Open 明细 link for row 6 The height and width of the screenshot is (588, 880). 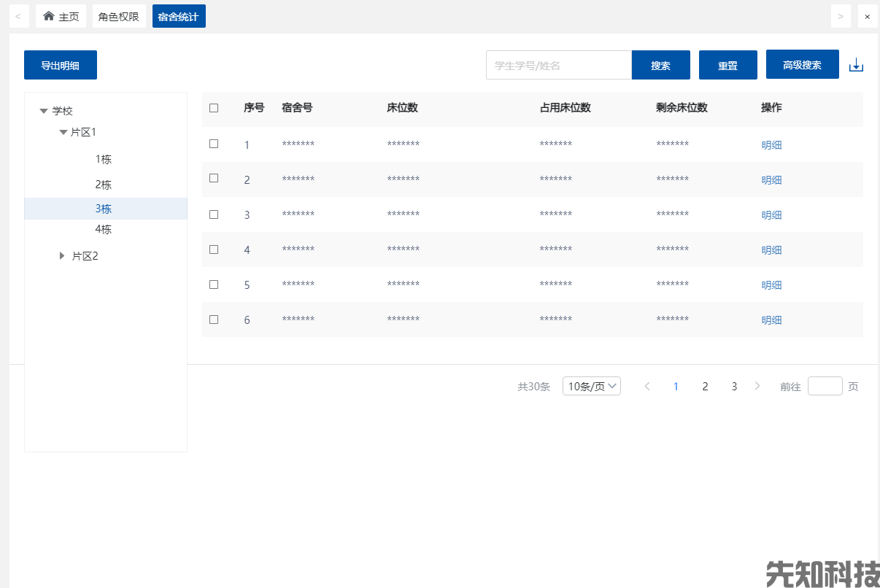coord(771,320)
